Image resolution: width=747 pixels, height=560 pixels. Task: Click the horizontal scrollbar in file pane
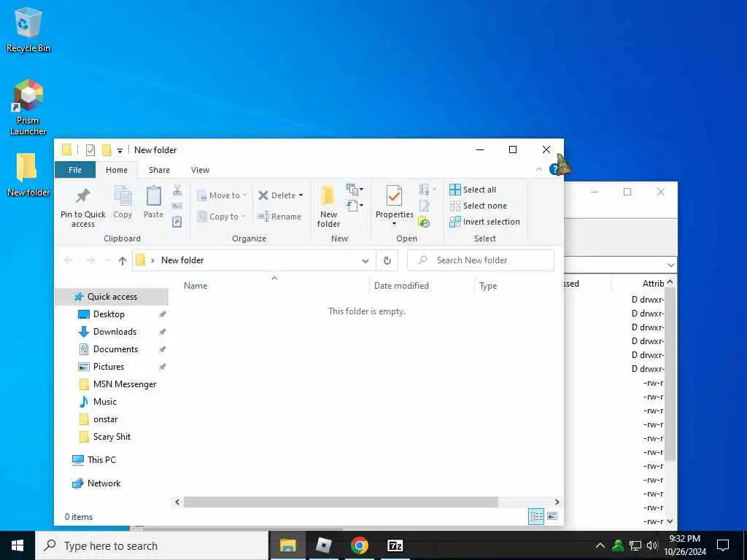(x=341, y=502)
